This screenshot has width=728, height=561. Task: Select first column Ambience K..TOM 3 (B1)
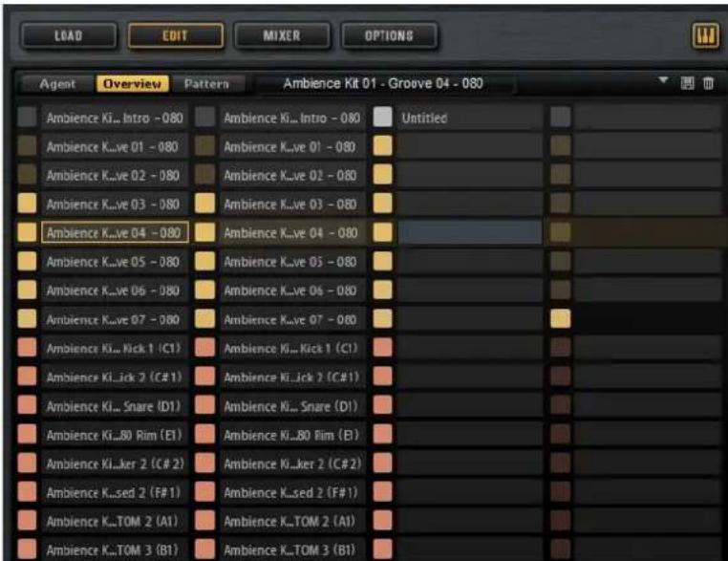click(x=115, y=550)
